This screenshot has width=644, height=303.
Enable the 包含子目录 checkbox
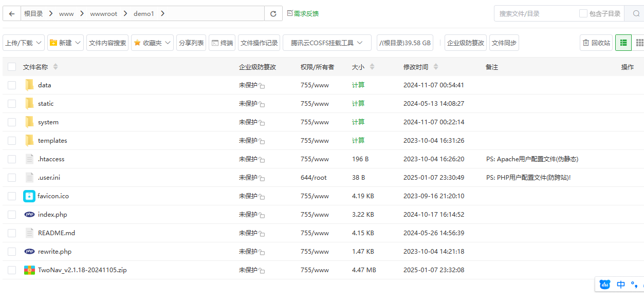[583, 14]
